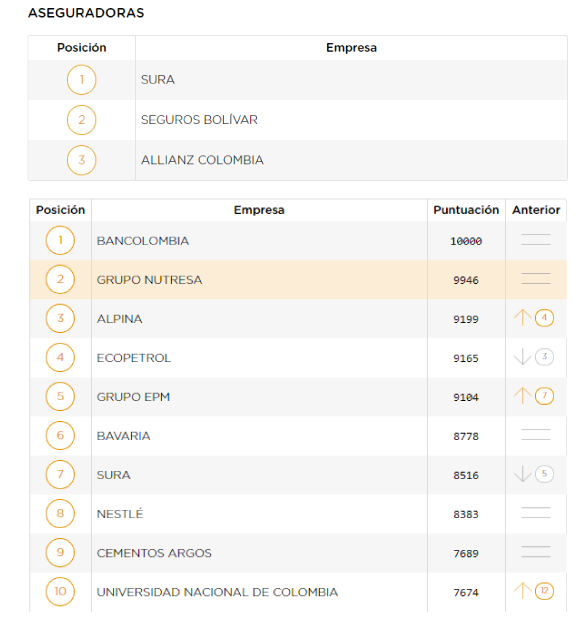This screenshot has height=625, width=585.
Task: Click the unchanged dash icon in BAVARIA row
Action: tap(536, 434)
